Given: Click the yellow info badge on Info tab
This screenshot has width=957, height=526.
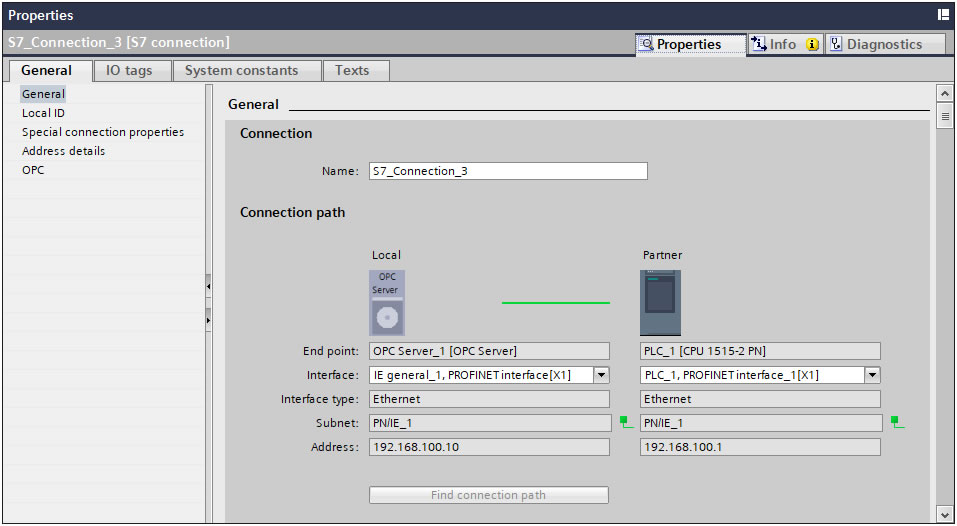Looking at the screenshot, I should click(x=812, y=45).
